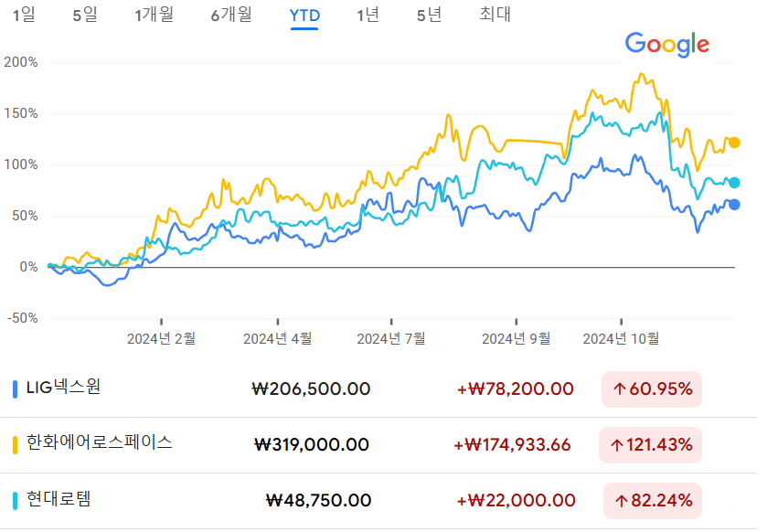Image resolution: width=767 pixels, height=532 pixels.
Task: Click the 2024년 7월 axis label
Action: coord(391,338)
